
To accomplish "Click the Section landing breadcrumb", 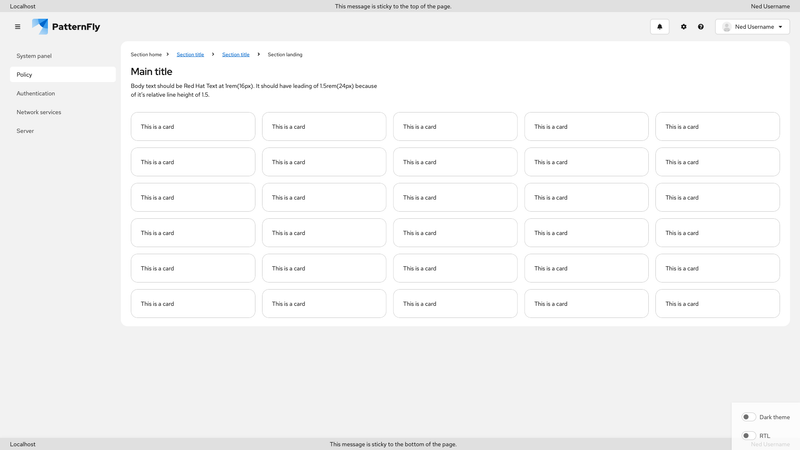I will tap(285, 55).
